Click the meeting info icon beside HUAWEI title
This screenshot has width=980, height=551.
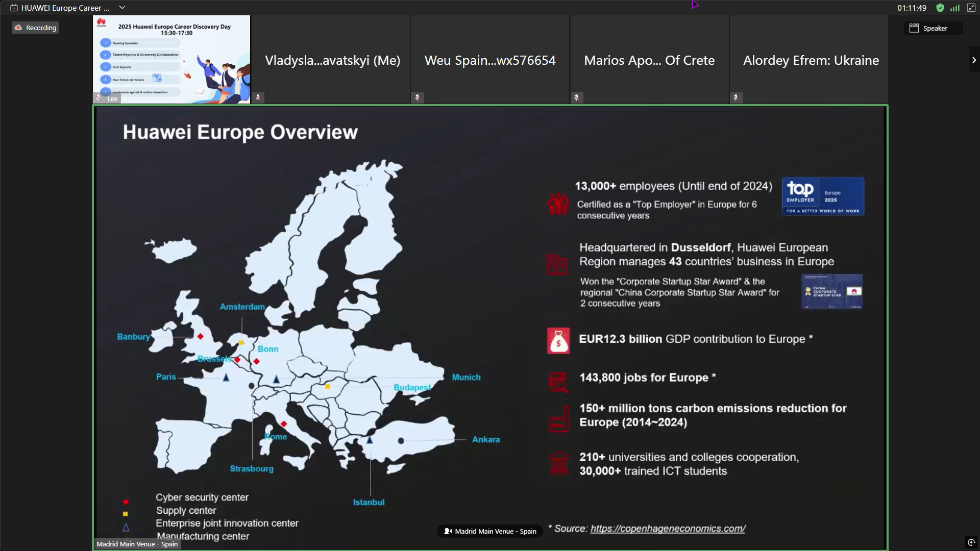coord(14,8)
